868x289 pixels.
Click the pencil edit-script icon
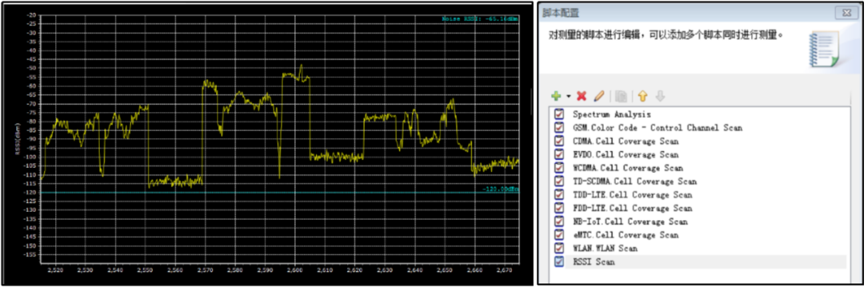pos(599,96)
